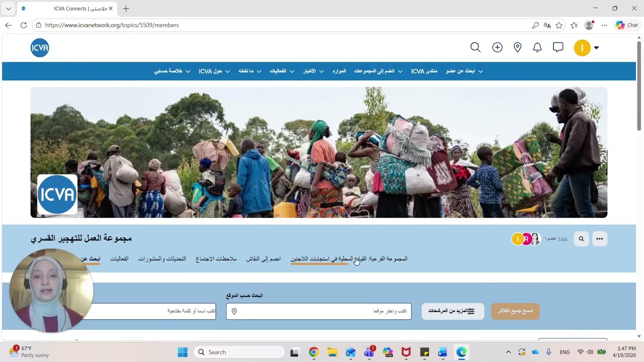Click the group banner photo
644x362 pixels.
[319, 152]
